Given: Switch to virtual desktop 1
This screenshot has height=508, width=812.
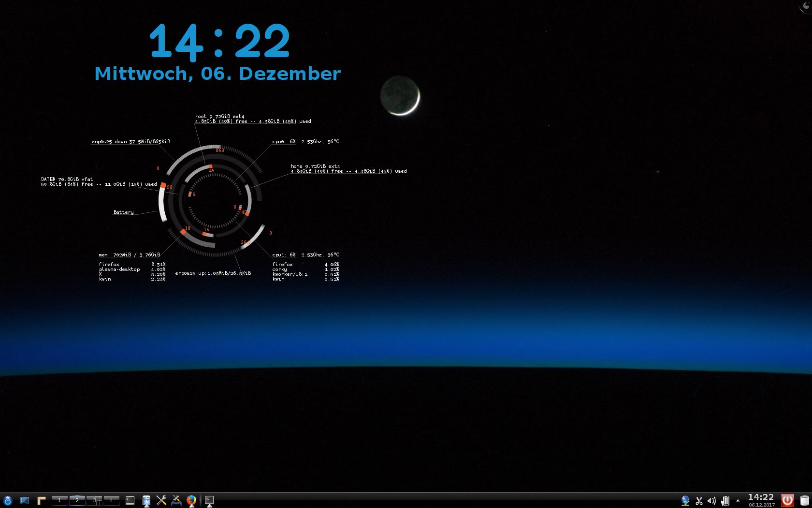Looking at the screenshot, I should 59,501.
